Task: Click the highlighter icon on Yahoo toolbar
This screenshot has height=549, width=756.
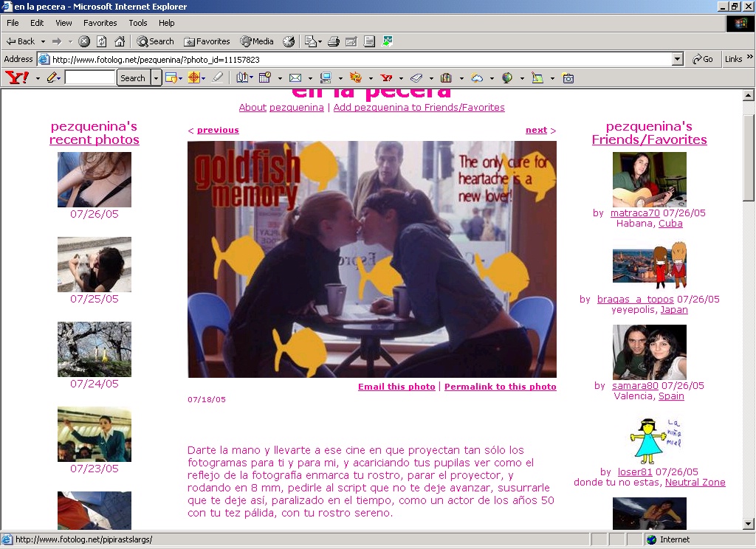Action: [x=218, y=77]
